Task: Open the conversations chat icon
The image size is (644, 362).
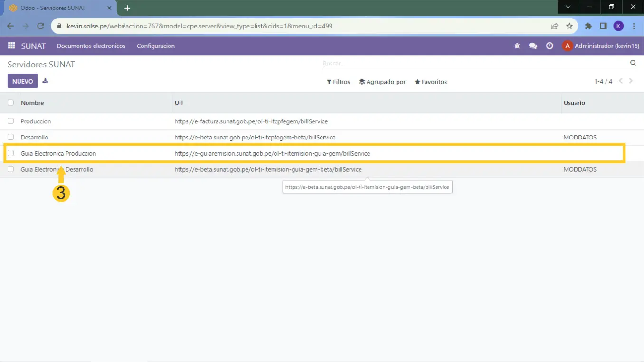Action: coord(533,46)
